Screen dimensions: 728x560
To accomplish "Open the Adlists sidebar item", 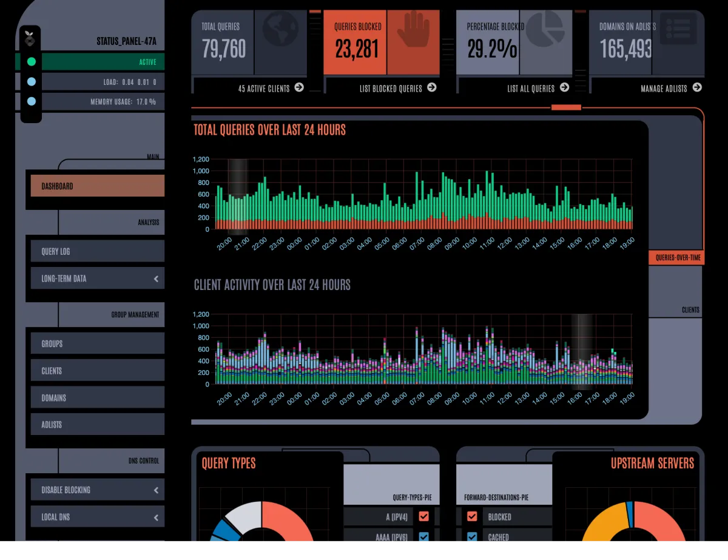I will click(x=98, y=425).
